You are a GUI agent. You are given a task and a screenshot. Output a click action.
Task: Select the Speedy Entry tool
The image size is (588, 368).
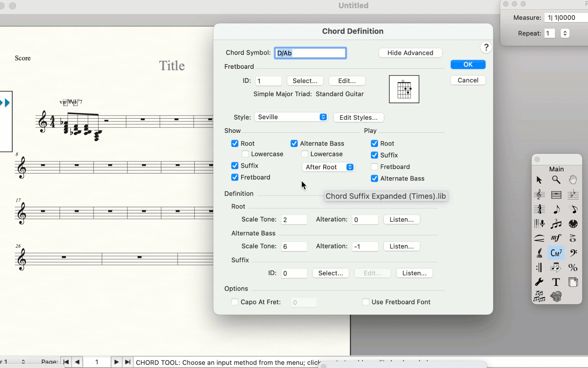tap(573, 209)
